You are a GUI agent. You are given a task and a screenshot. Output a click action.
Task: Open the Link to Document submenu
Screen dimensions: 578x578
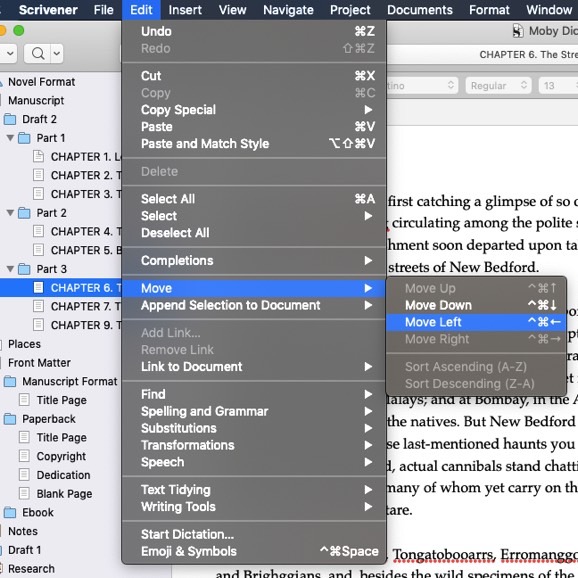click(254, 367)
